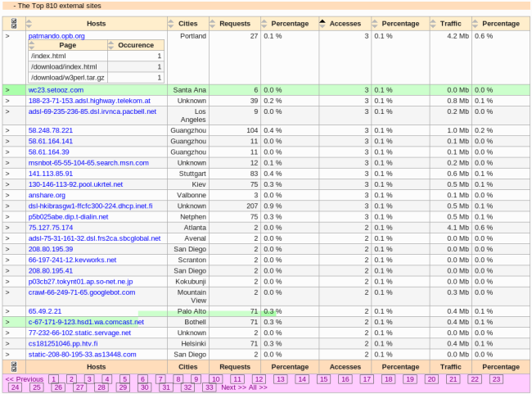Open the 77-232-66-102.static.servage.net link
The width and height of the screenshot is (532, 394).
tap(79, 333)
